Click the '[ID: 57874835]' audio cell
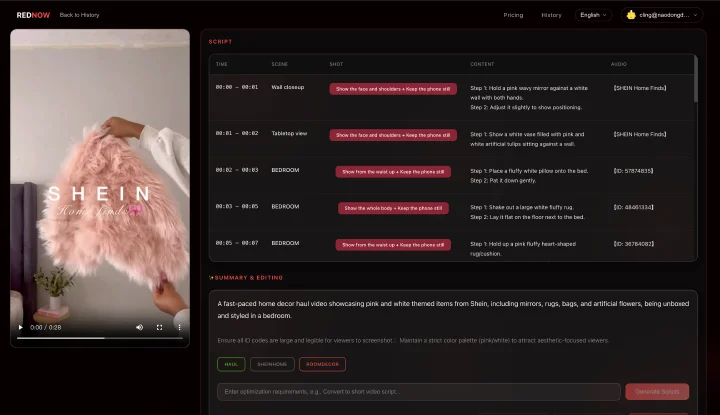Image resolution: width=720 pixels, height=415 pixels. [x=633, y=171]
